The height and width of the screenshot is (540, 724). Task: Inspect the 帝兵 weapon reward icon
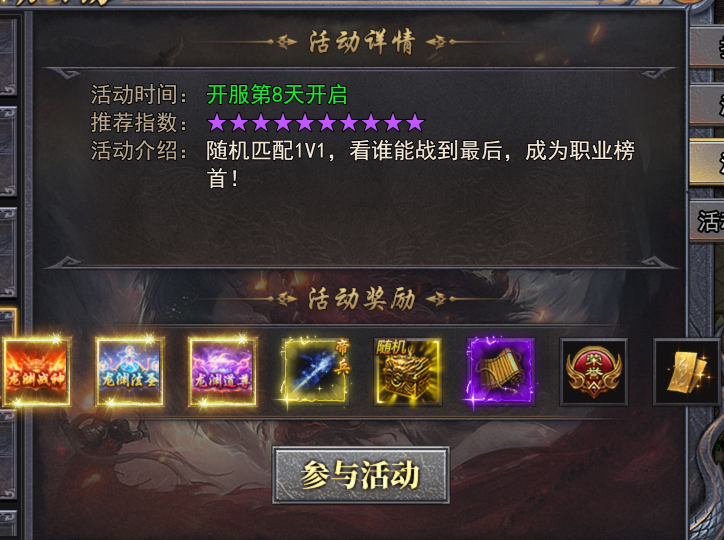pos(315,372)
